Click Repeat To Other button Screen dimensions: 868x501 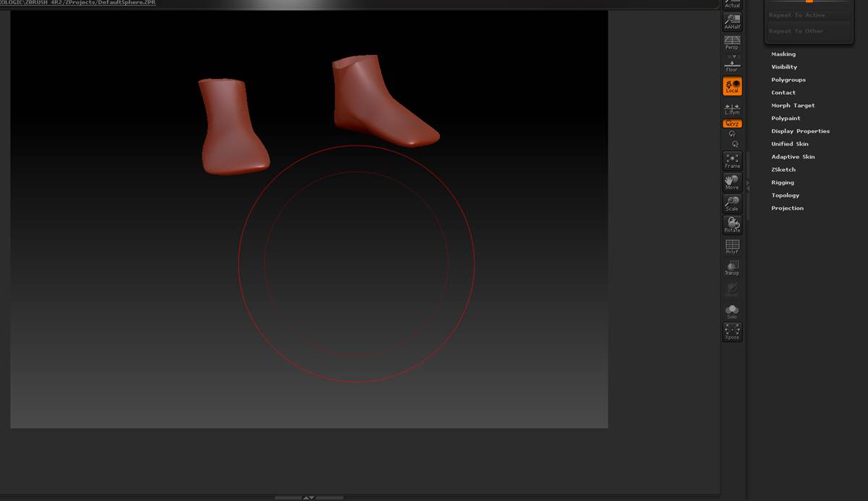(809, 31)
